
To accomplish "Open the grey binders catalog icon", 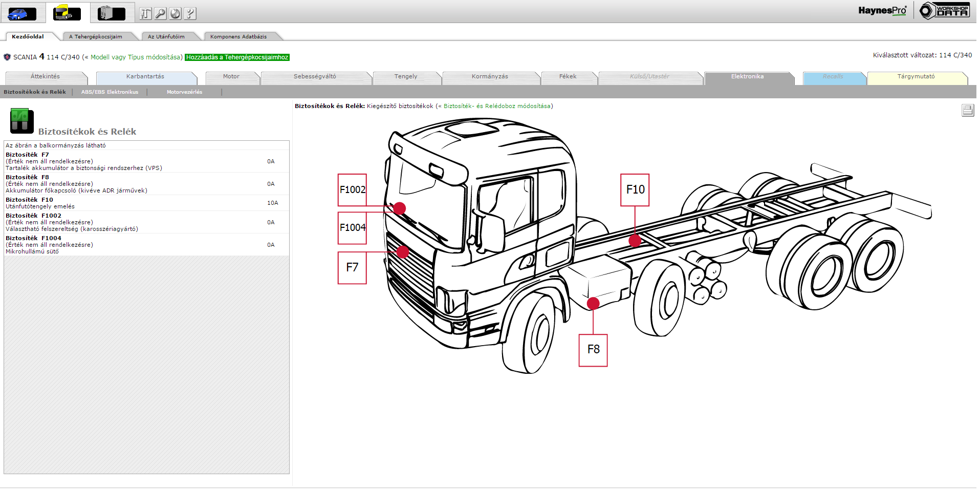I will pyautogui.click(x=112, y=13).
